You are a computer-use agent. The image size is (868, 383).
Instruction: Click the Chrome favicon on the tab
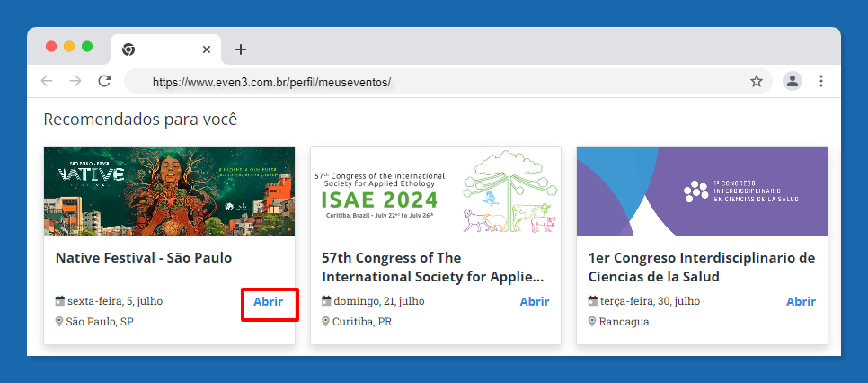pos(128,49)
